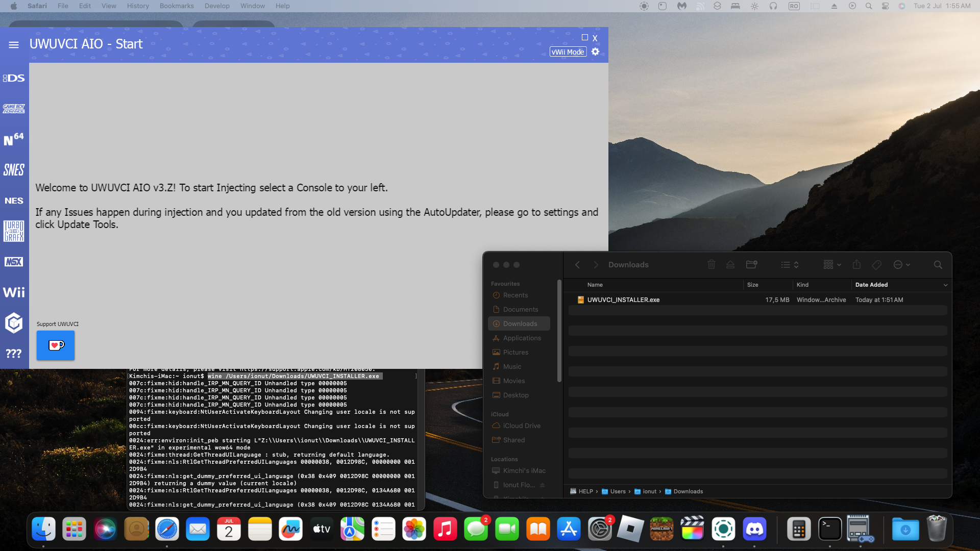Select the NES console
Image resolution: width=980 pixels, height=551 pixels.
coord(14,201)
